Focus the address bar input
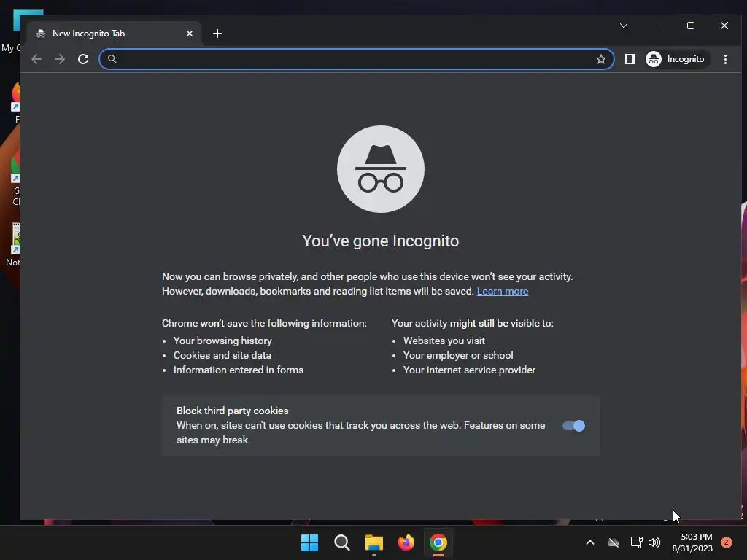The width and height of the screenshot is (747, 560). click(356, 59)
